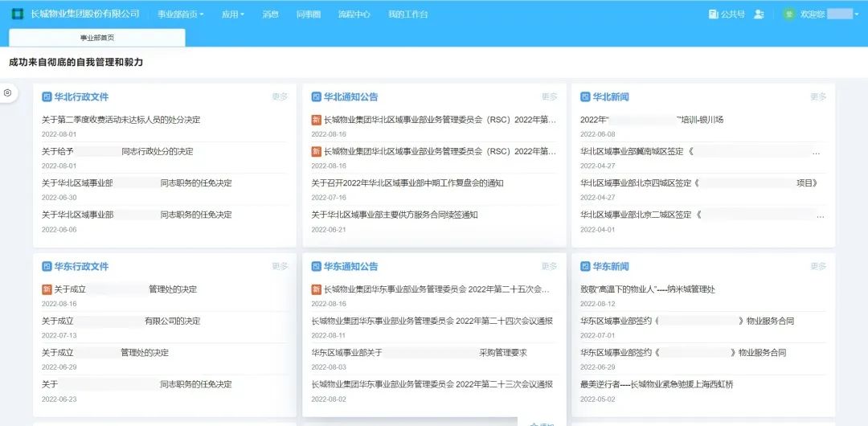The width and height of the screenshot is (868, 426).
Task: Click the 新 badge on 华东通知公告 first item
Action: coord(316,289)
